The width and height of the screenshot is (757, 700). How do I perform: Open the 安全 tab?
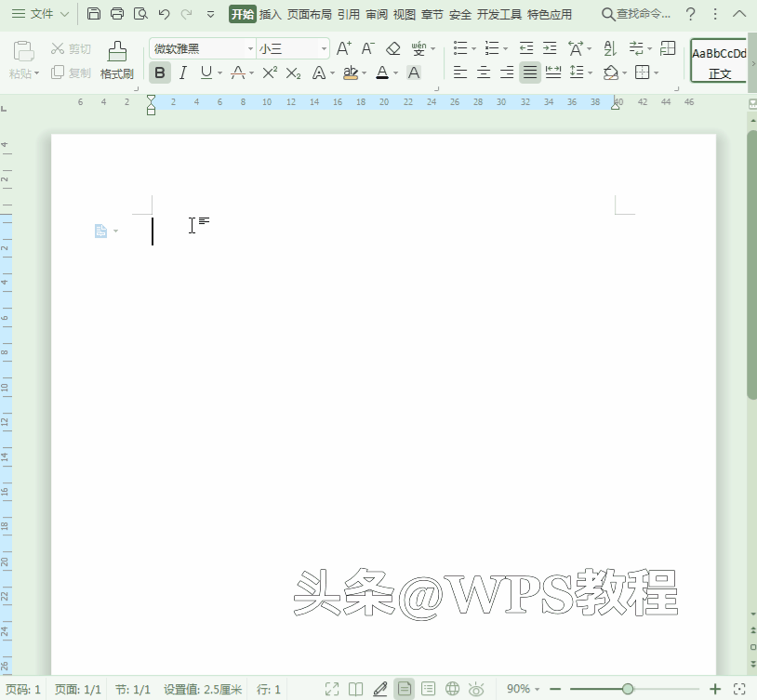point(460,15)
